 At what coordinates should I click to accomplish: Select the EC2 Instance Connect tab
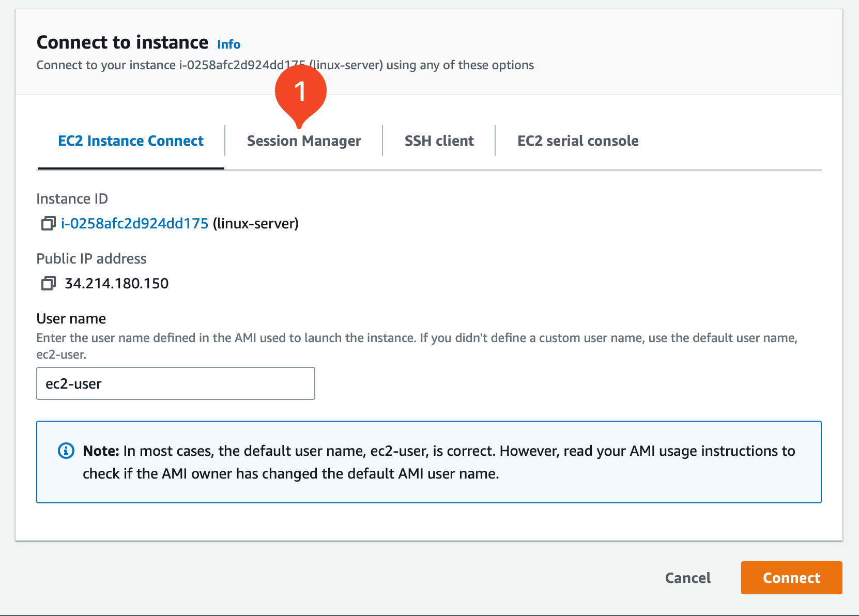[130, 141]
